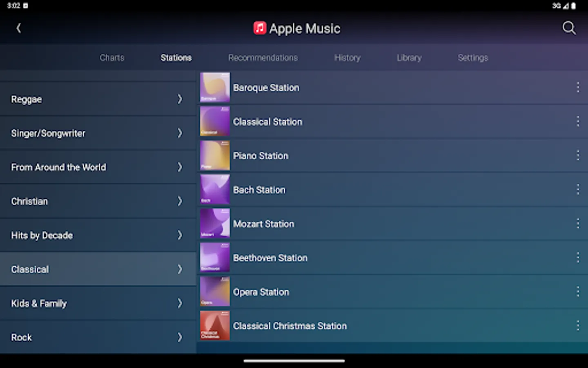Tap the Opera Station artwork thumbnail
The image size is (588, 368).
pyautogui.click(x=214, y=292)
